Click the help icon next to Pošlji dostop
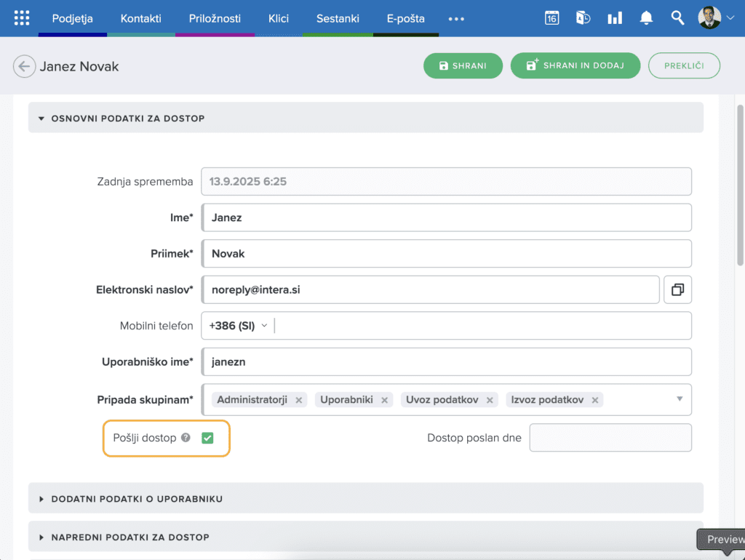This screenshot has width=745, height=560. coord(186,438)
